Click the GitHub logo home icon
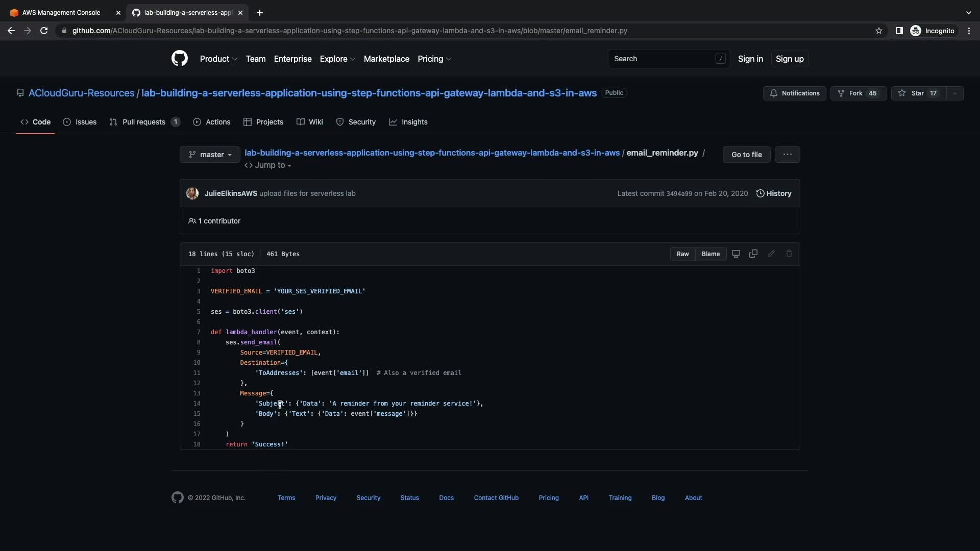The width and height of the screenshot is (980, 551). tap(179, 59)
